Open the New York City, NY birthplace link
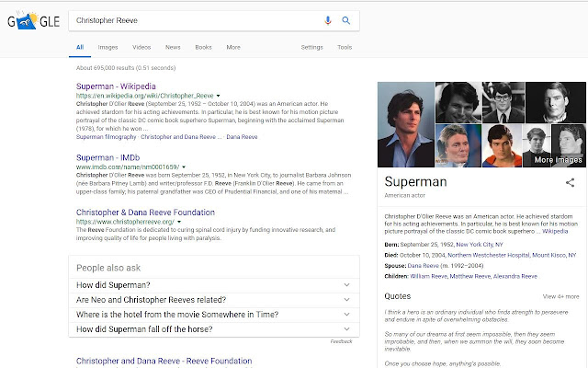The height and width of the screenshot is (368, 588). pos(480,245)
